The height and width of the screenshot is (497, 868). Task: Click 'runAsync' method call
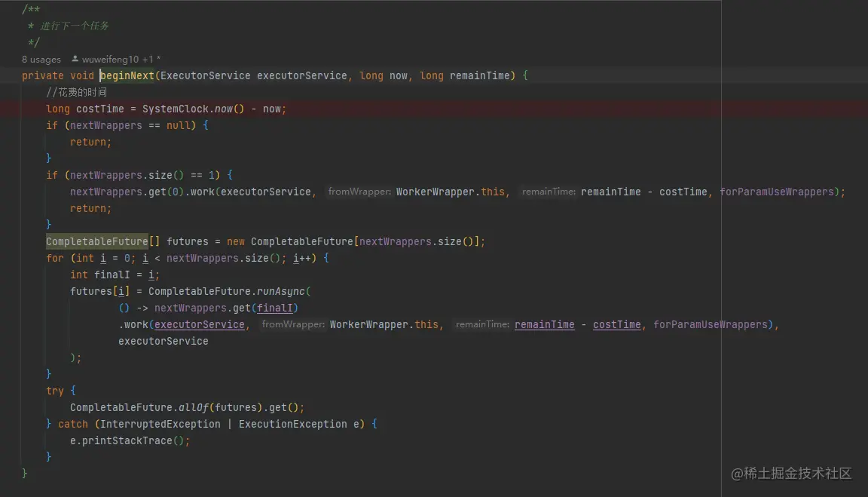(x=280, y=291)
